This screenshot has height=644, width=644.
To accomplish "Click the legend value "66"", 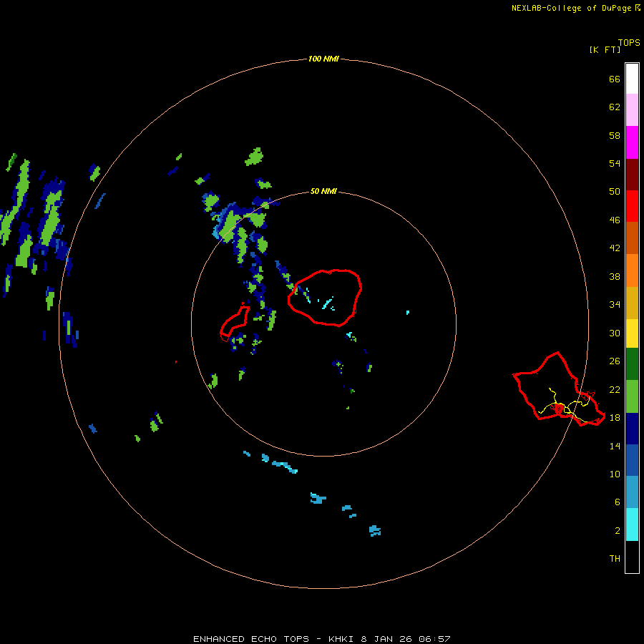I will tap(615, 79).
